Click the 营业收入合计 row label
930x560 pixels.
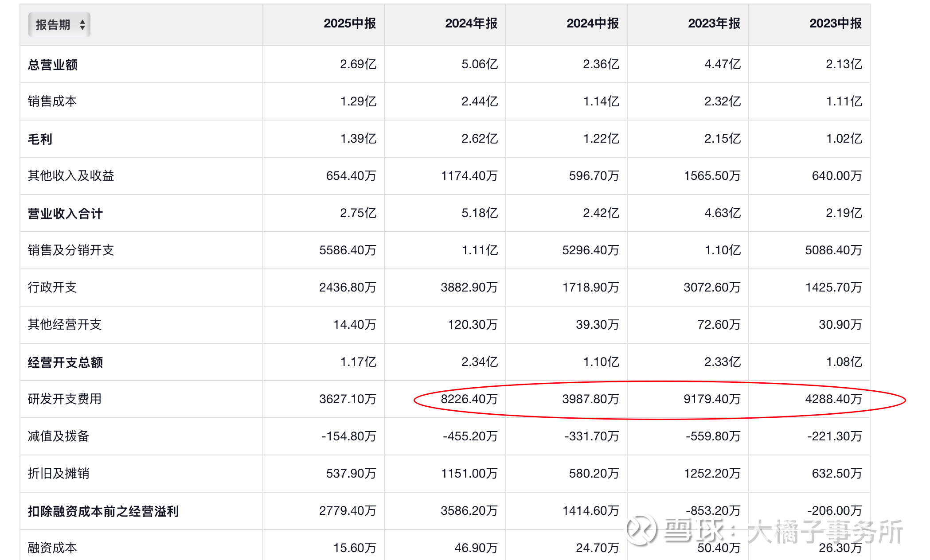65,214
